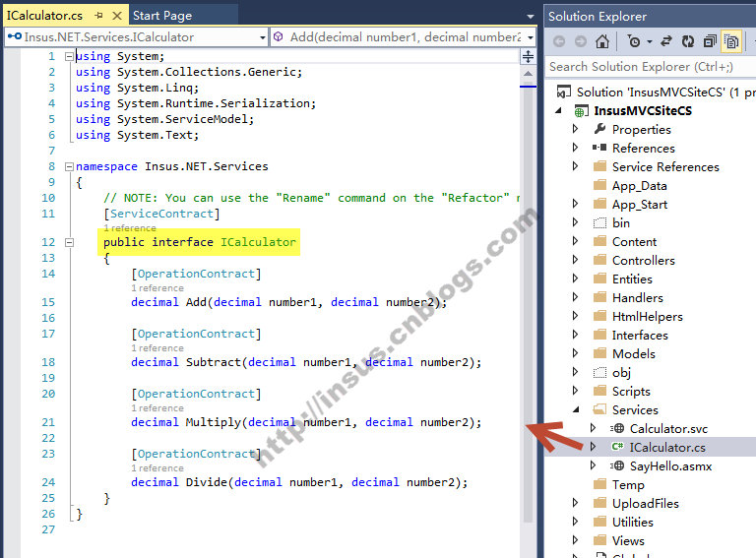Select the Utilities folder
The image size is (756, 558).
pos(633,522)
